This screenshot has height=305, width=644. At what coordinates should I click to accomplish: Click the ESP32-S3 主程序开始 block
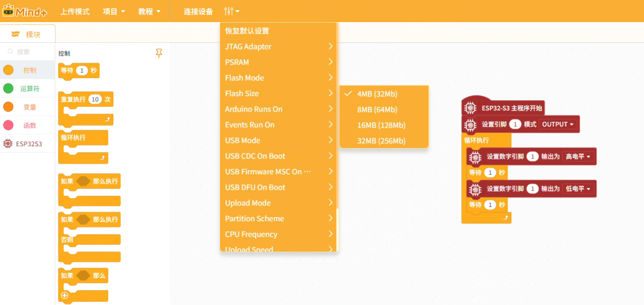coord(503,107)
